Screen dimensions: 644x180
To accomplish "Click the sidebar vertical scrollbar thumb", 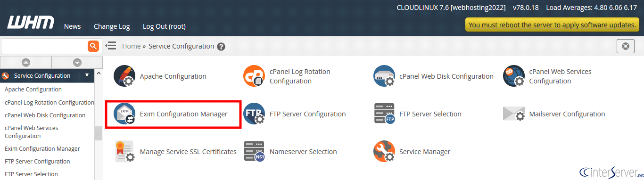I will (99, 133).
